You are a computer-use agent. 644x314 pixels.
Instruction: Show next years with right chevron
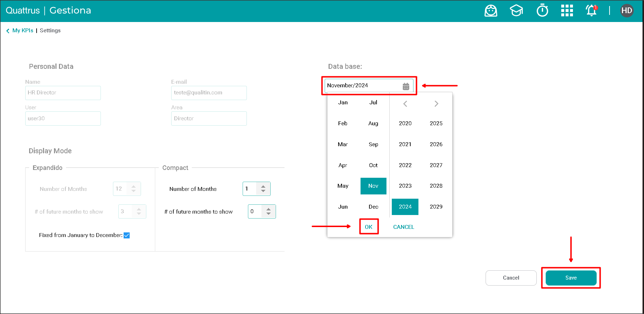point(436,104)
